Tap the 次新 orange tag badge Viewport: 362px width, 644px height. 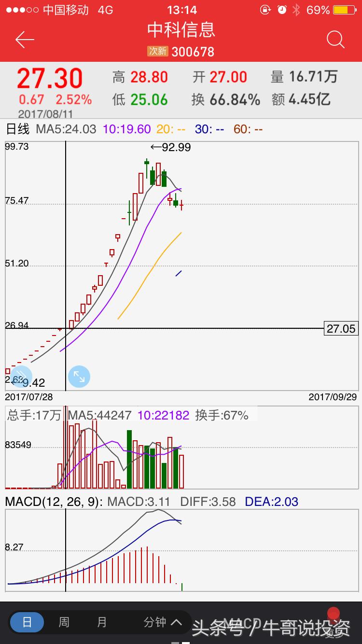point(157,51)
